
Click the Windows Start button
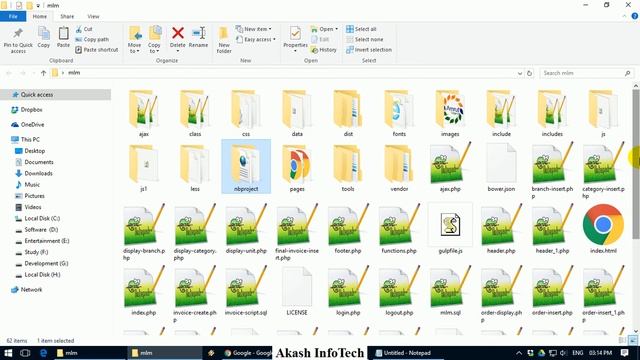(8, 353)
